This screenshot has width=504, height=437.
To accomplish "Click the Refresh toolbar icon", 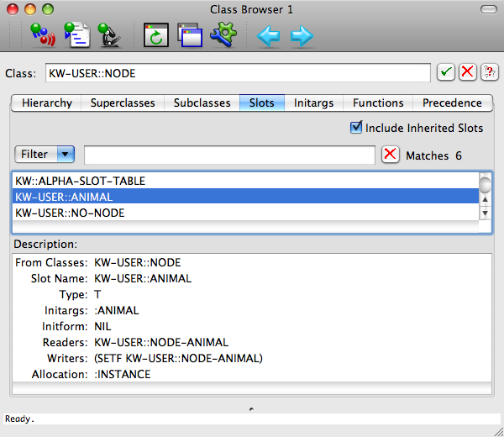I will [156, 35].
